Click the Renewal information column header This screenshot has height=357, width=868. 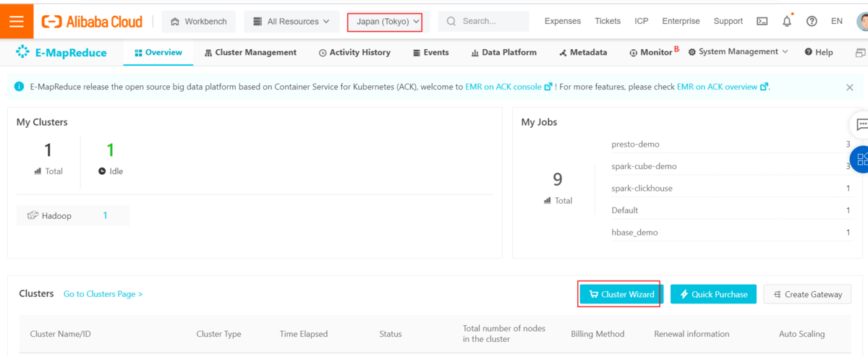[x=692, y=334]
